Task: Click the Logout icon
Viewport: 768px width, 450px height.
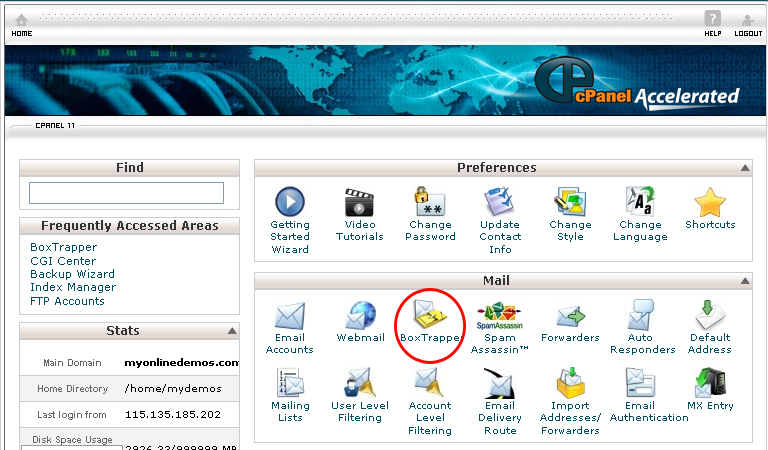Action: (x=747, y=21)
